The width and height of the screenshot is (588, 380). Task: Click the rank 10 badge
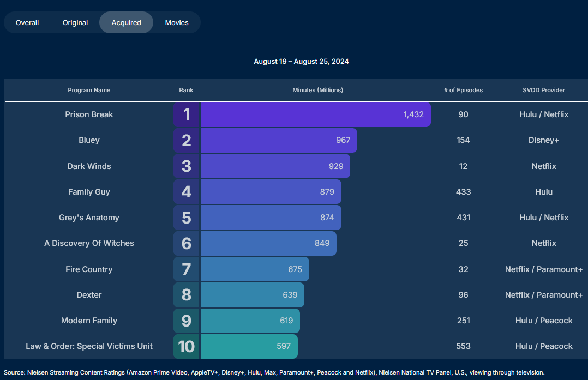pyautogui.click(x=187, y=346)
